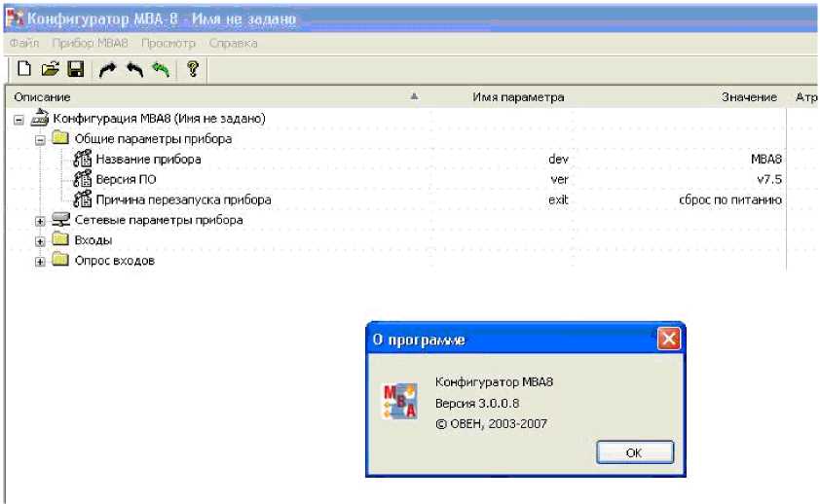Click the © ОВЕН, 2003-2007 copyright text
The height and width of the screenshot is (504, 820).
pyautogui.click(x=491, y=423)
